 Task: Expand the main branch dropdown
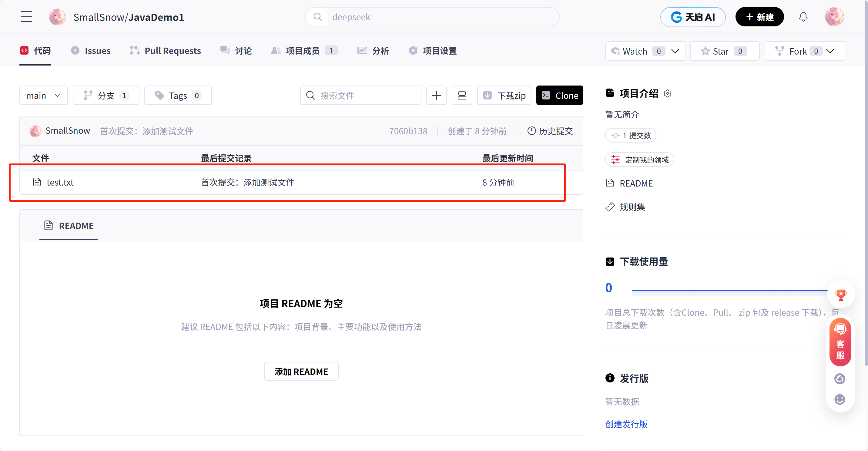pyautogui.click(x=43, y=96)
